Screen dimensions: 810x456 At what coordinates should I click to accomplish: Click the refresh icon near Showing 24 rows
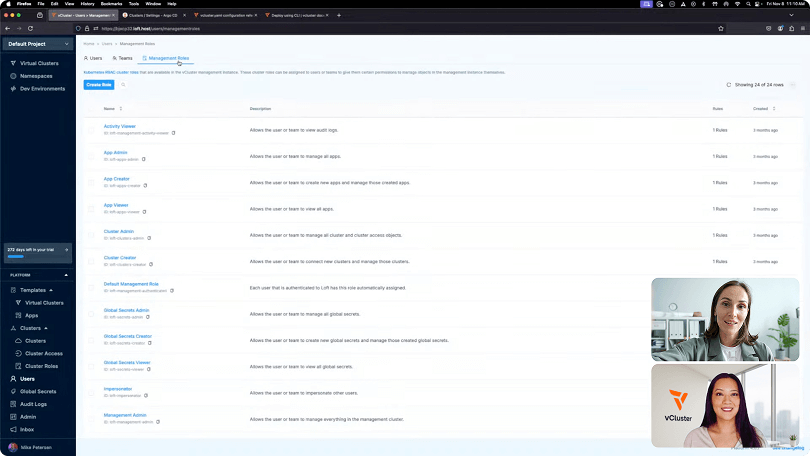tap(729, 85)
